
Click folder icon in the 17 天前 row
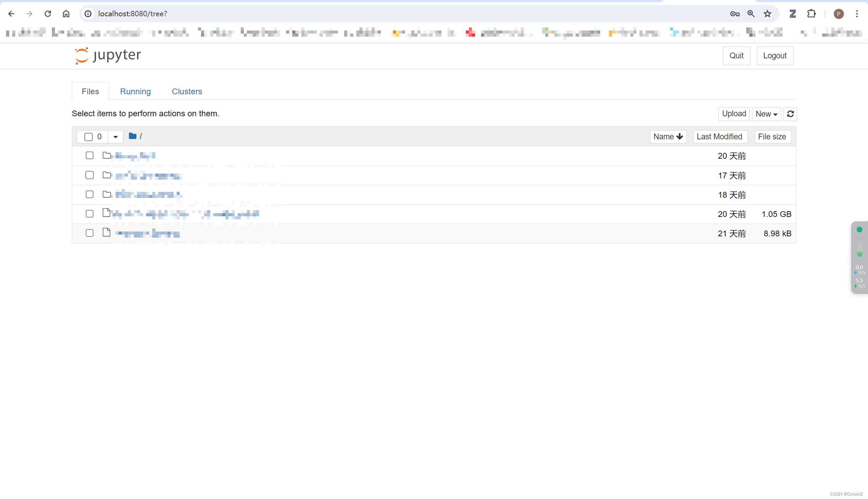coord(106,175)
